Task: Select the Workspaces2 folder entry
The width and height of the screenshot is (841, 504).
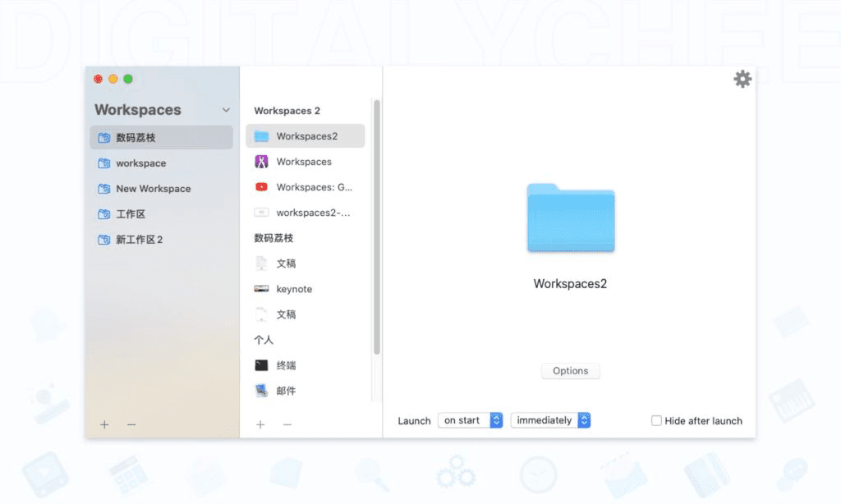Action: pyautogui.click(x=305, y=135)
